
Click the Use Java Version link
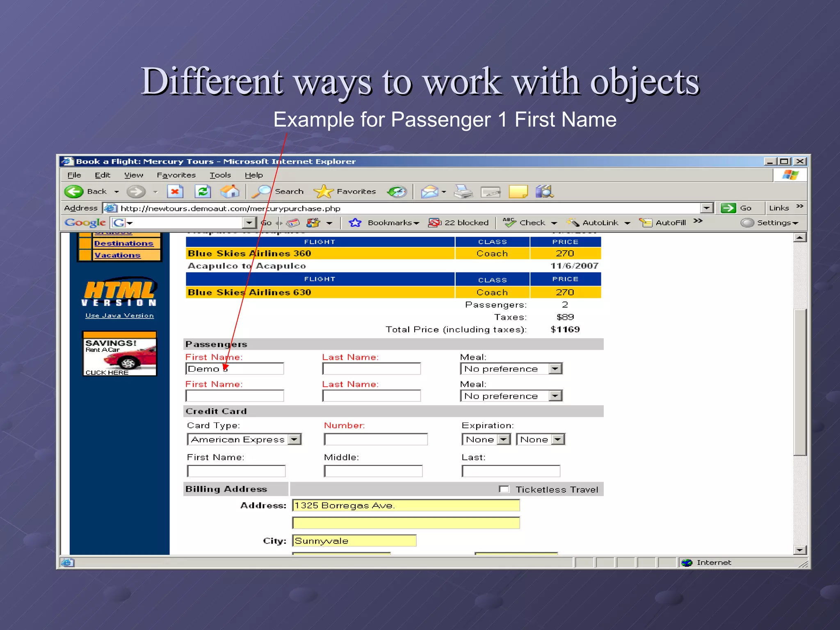pyautogui.click(x=119, y=315)
